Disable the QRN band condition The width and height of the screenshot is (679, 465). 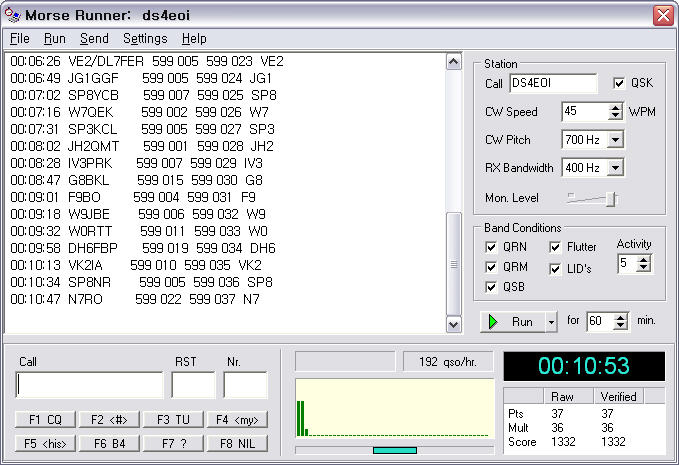[491, 247]
